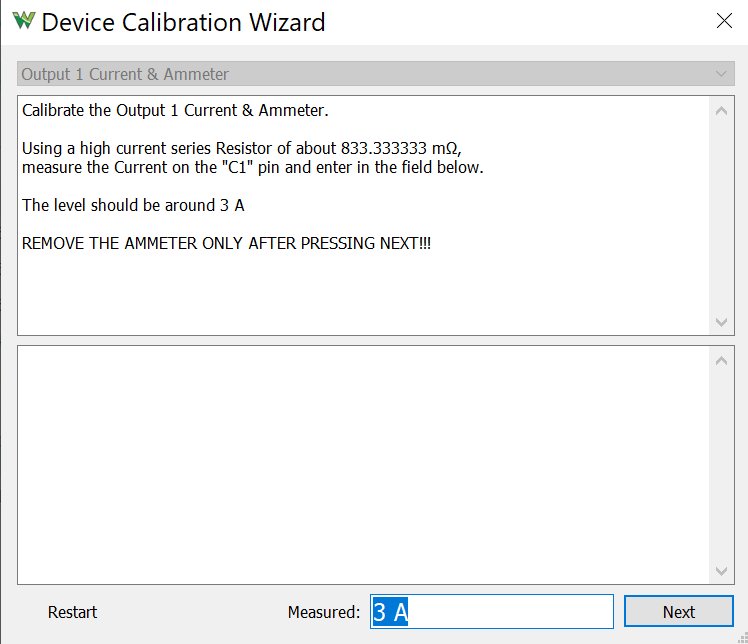The width and height of the screenshot is (748, 644).
Task: Click into the Measured input field
Action: tap(492, 612)
